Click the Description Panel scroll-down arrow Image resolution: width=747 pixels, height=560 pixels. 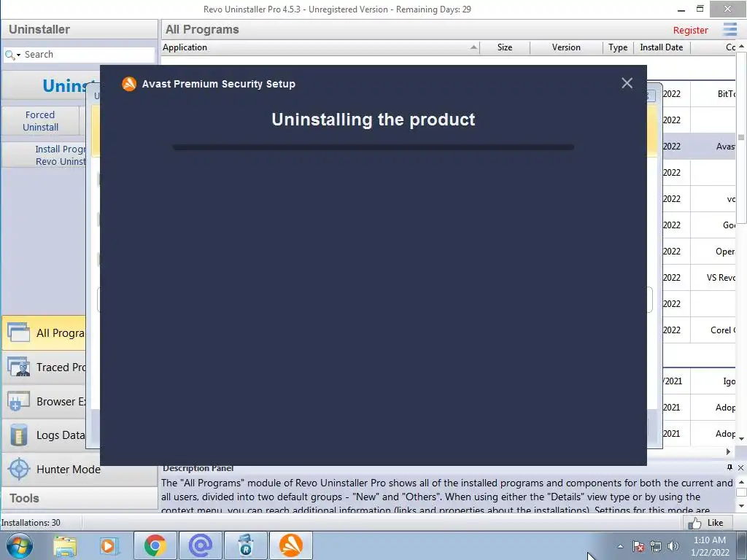click(x=741, y=506)
